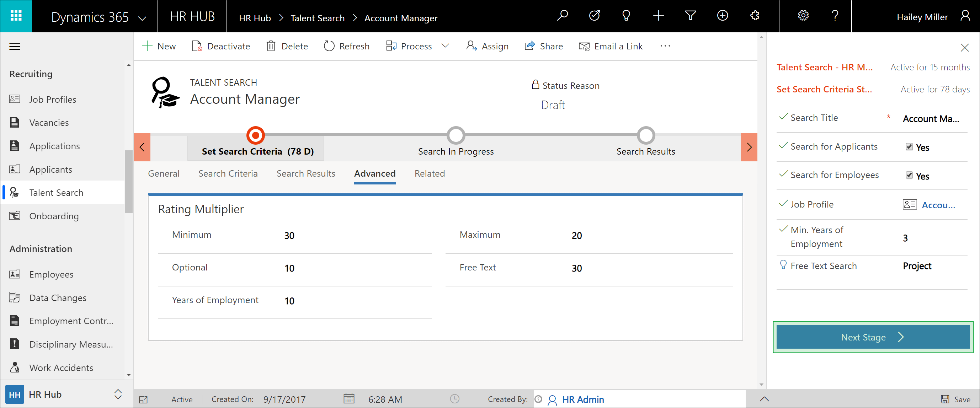Open the more commands ellipsis
This screenshot has height=408, width=980.
tap(665, 46)
